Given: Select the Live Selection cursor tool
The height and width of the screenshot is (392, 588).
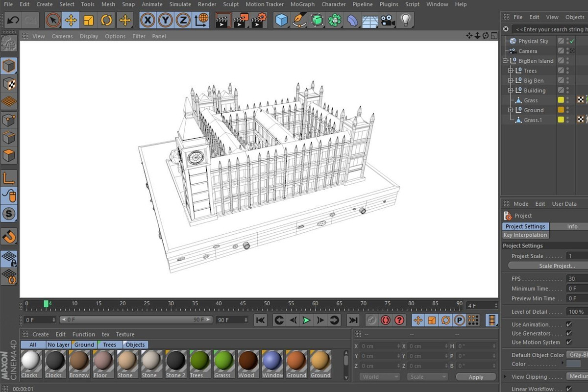Looking at the screenshot, I should click(x=53, y=20).
